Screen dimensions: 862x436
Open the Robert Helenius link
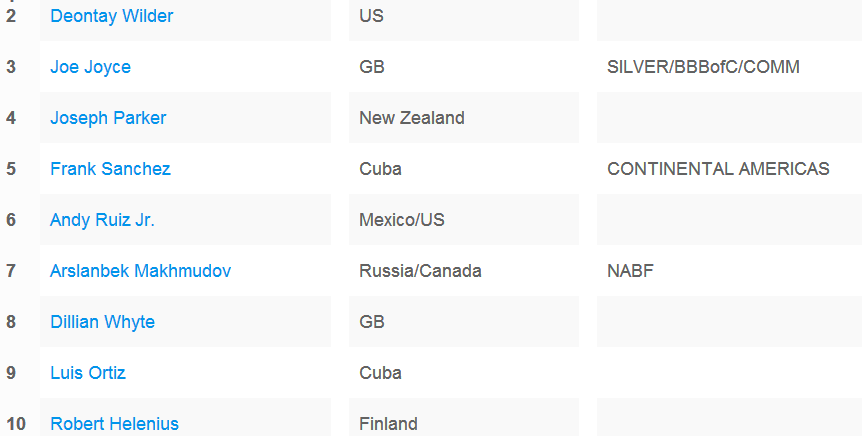point(114,424)
